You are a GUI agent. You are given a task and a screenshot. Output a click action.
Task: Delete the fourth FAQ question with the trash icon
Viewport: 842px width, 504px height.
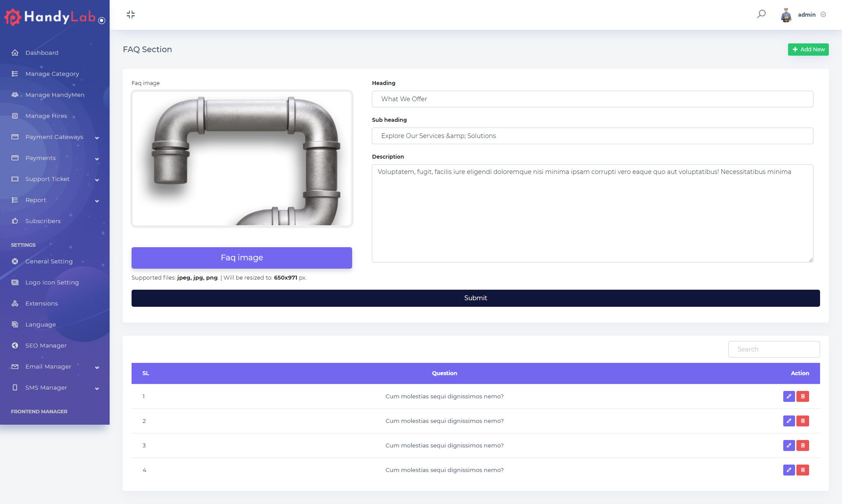pyautogui.click(x=803, y=470)
